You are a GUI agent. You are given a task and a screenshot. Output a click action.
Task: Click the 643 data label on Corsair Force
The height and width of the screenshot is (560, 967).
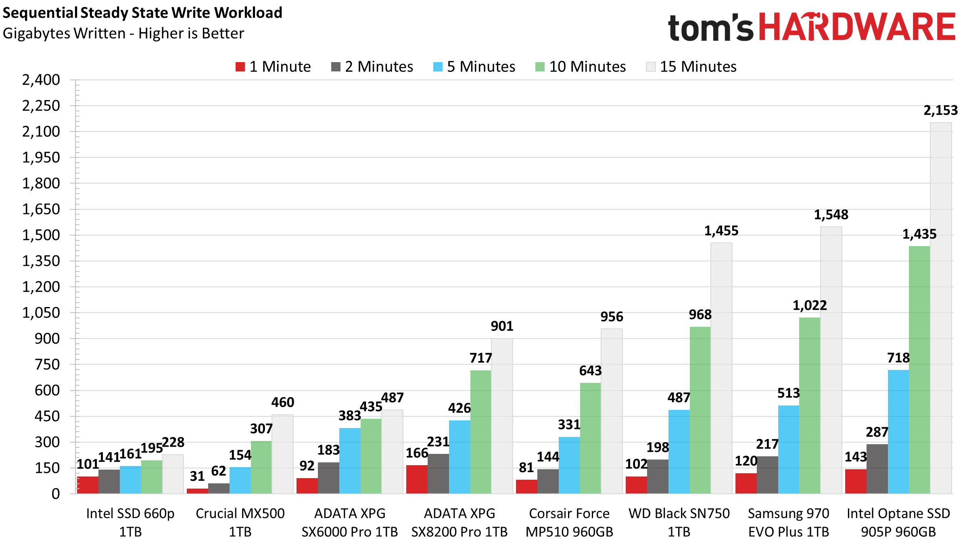tap(590, 371)
